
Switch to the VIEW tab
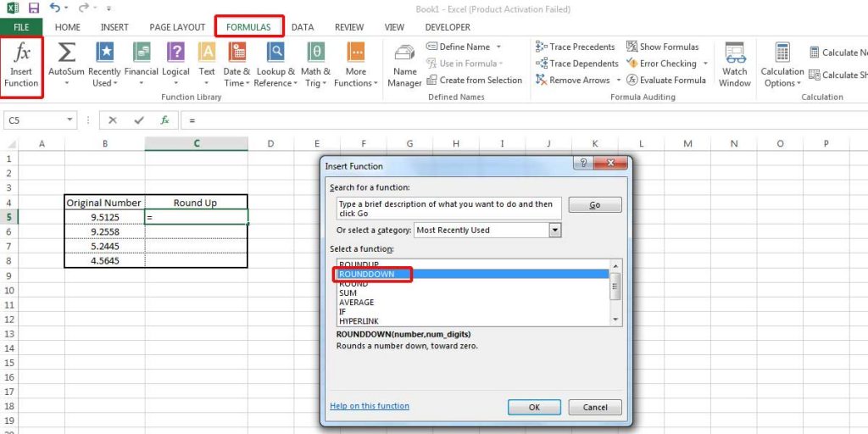[394, 27]
